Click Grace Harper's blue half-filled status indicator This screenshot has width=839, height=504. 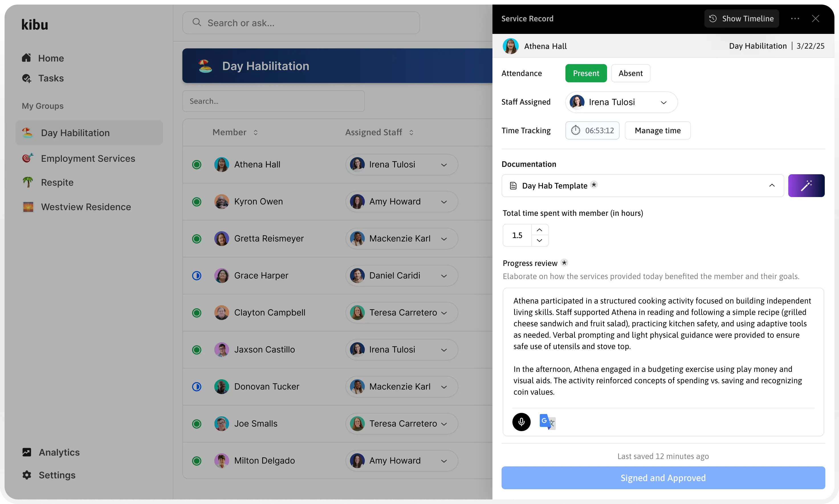pyautogui.click(x=197, y=275)
